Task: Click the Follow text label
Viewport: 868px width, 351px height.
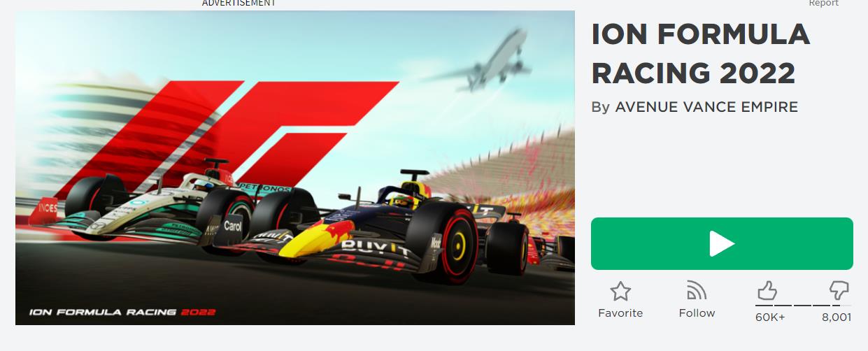Action: click(x=697, y=313)
